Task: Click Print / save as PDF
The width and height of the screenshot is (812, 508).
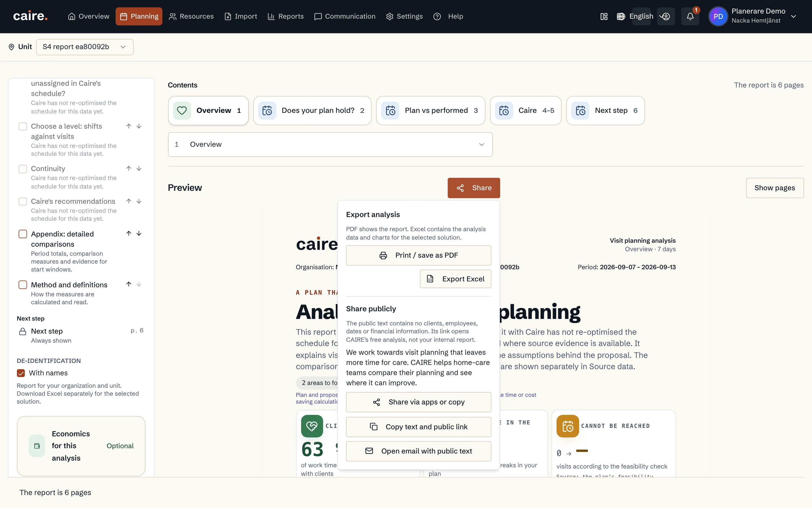Action: pyautogui.click(x=418, y=255)
